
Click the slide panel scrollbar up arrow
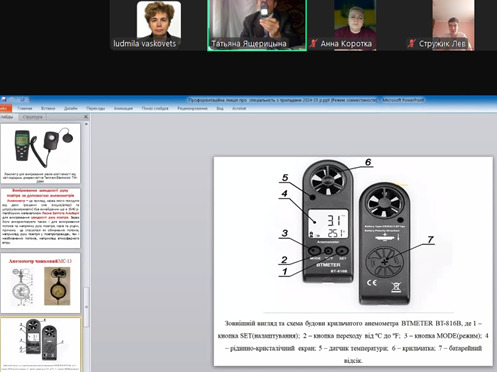(86, 124)
